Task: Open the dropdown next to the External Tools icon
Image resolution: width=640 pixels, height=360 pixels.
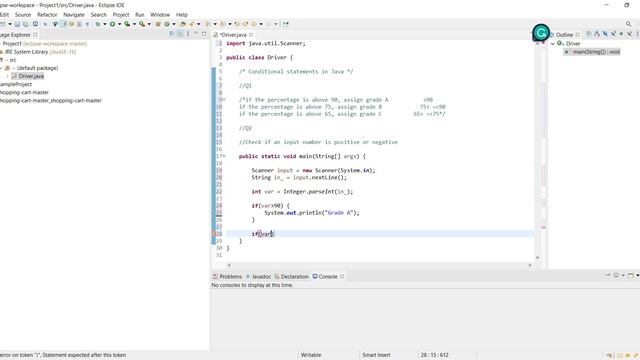Action: tap(149, 24)
